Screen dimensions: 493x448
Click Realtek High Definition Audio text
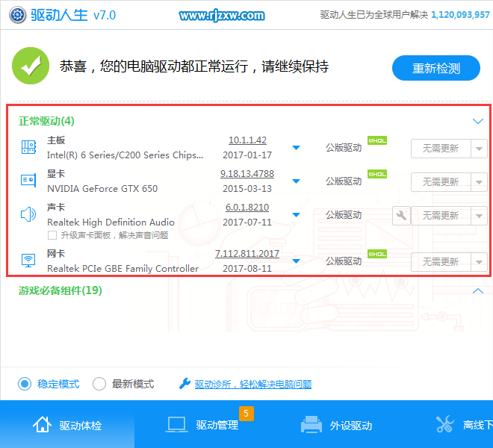(x=111, y=223)
